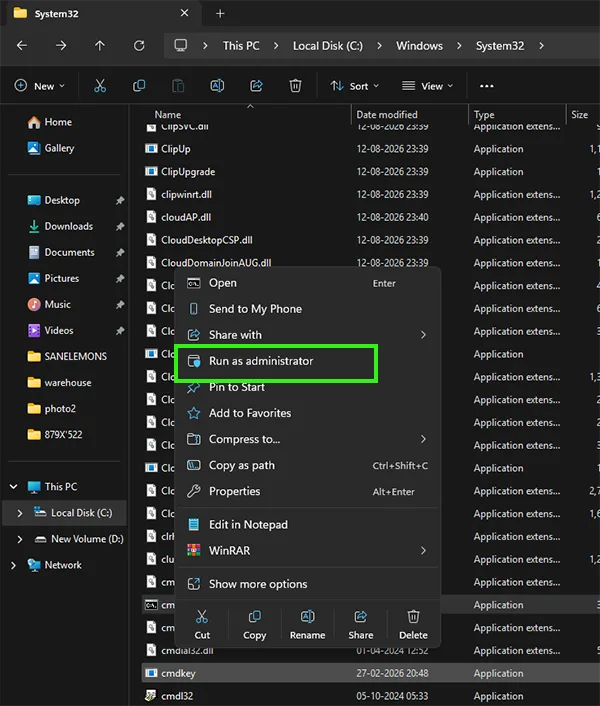
Task: Choose Edit in Notepad
Action: pyautogui.click(x=307, y=525)
